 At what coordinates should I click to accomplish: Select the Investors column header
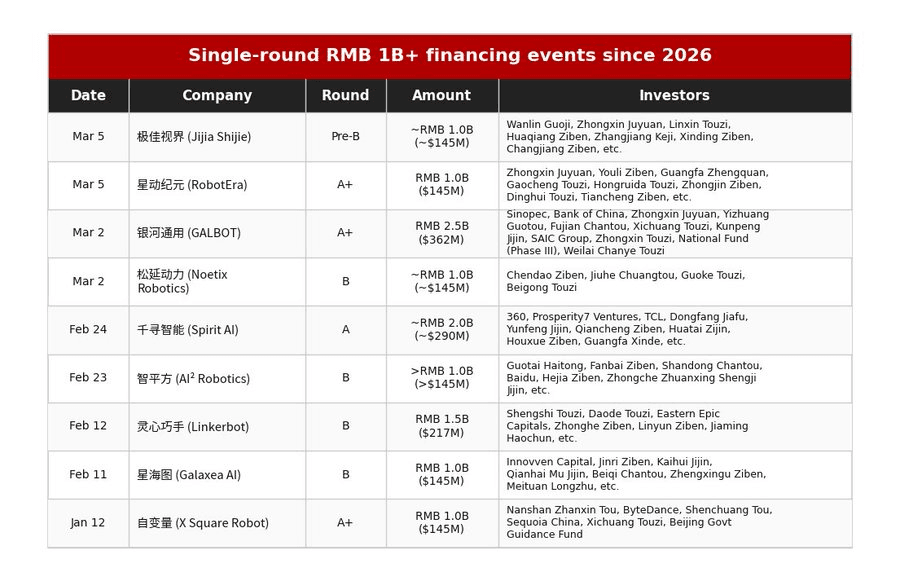[674, 96]
